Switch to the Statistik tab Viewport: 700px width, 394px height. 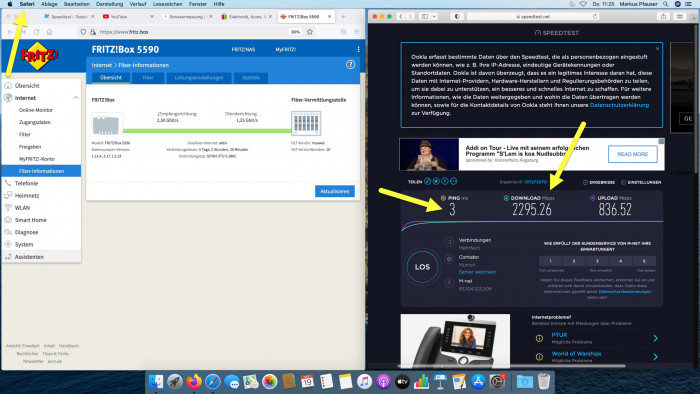[250, 78]
